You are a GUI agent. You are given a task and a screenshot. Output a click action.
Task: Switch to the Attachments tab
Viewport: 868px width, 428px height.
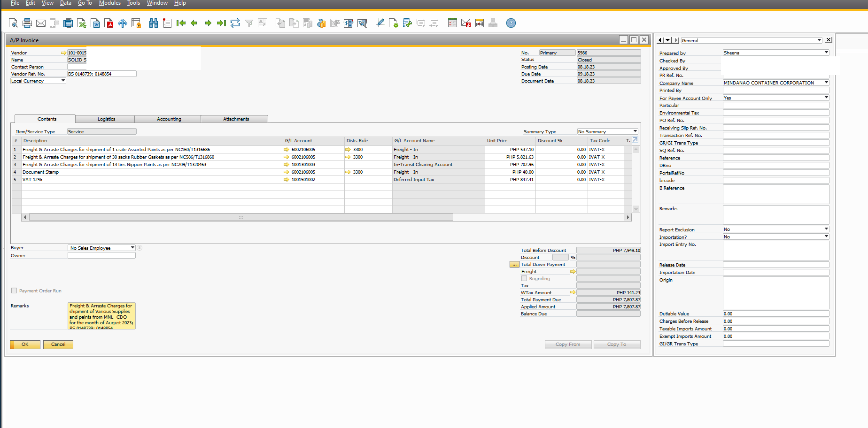coord(236,119)
